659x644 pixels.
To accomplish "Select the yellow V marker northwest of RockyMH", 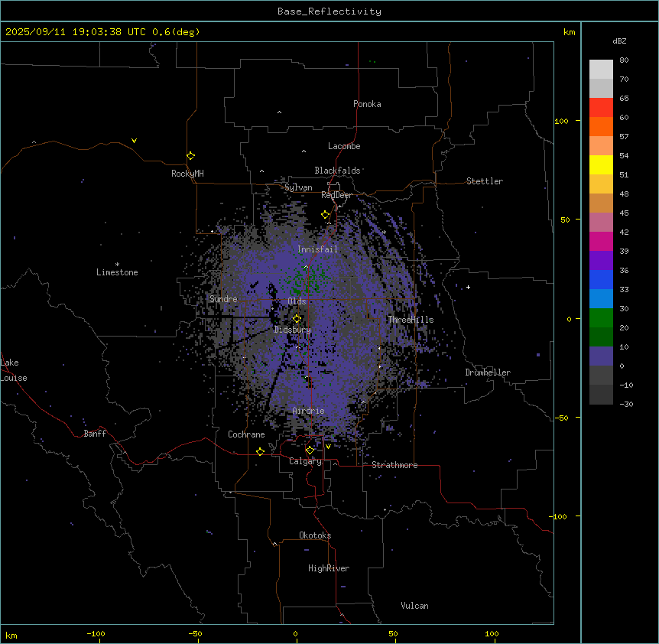I will pos(134,141).
